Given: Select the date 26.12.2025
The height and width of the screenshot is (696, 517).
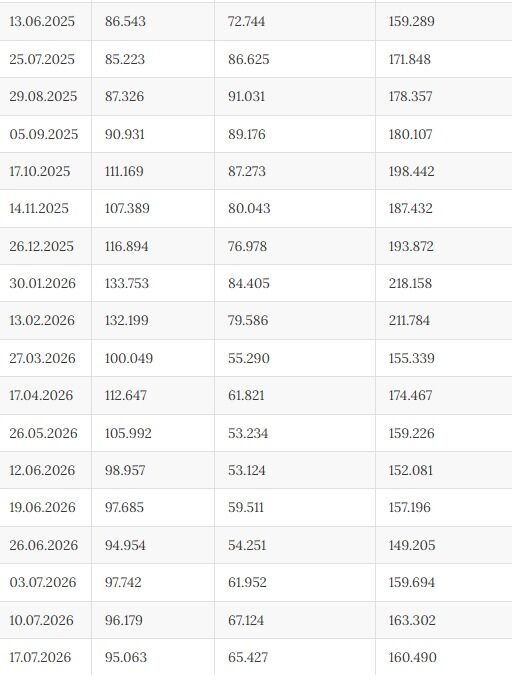Looking at the screenshot, I should (x=42, y=246).
